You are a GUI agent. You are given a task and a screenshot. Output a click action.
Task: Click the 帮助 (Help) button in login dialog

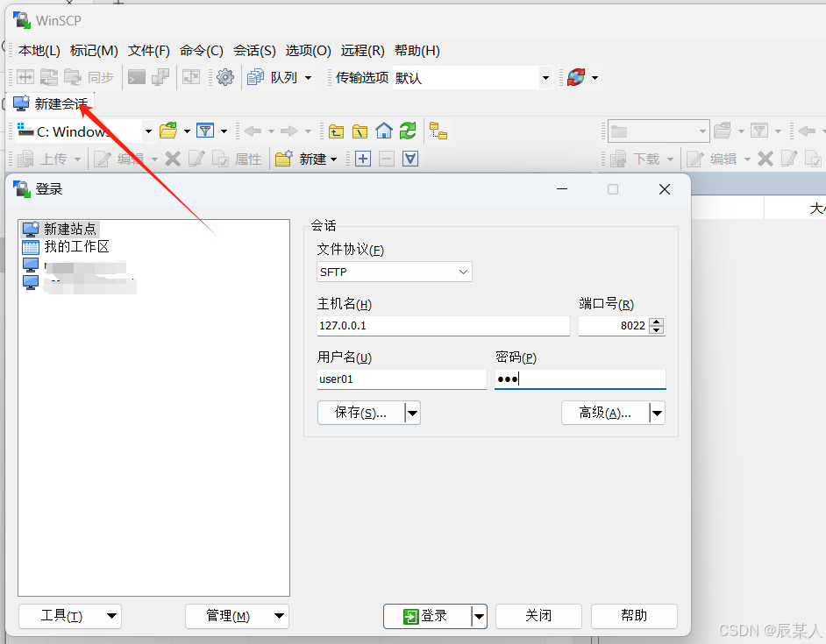click(x=633, y=616)
